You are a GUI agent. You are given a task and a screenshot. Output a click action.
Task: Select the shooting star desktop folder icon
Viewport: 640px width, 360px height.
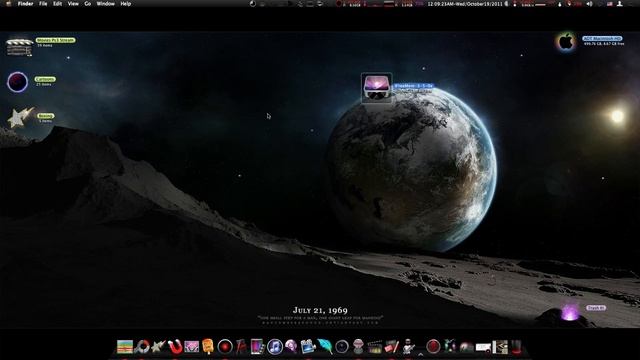(x=20, y=118)
